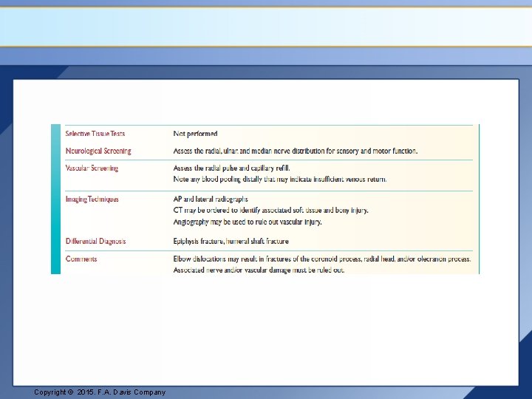The width and height of the screenshot is (532, 399).
Task: Click the 'Associated nerve and/or vascular damage' line
Action: (259, 270)
